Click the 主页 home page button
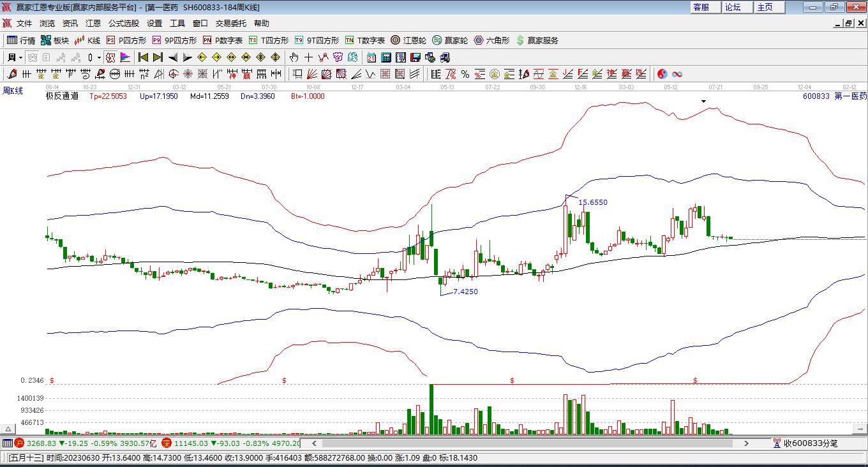Screen dimensions: 868x467 click(x=769, y=7)
